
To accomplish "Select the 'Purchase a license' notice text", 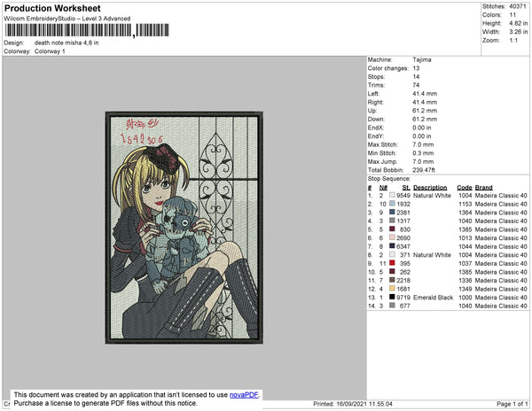I will point(106,403).
